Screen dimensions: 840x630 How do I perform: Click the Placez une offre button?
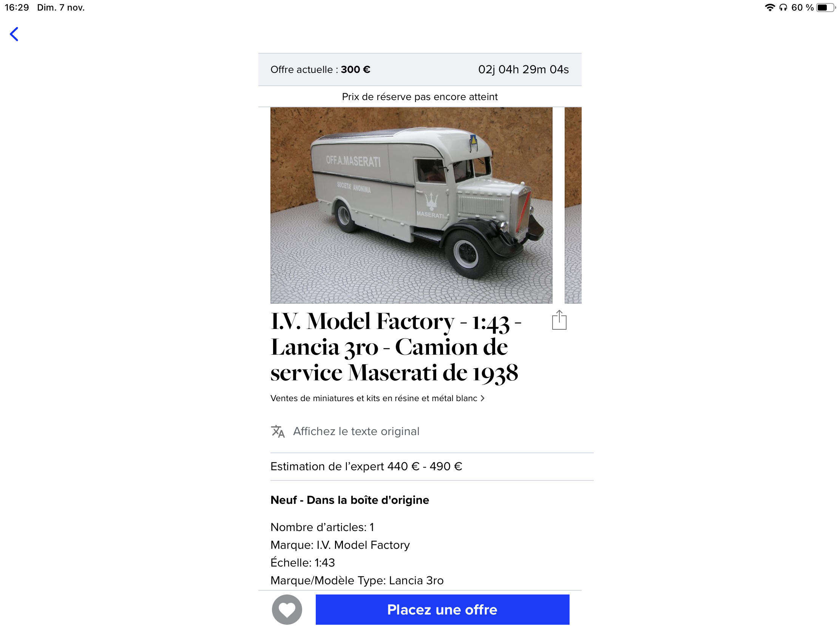click(442, 610)
